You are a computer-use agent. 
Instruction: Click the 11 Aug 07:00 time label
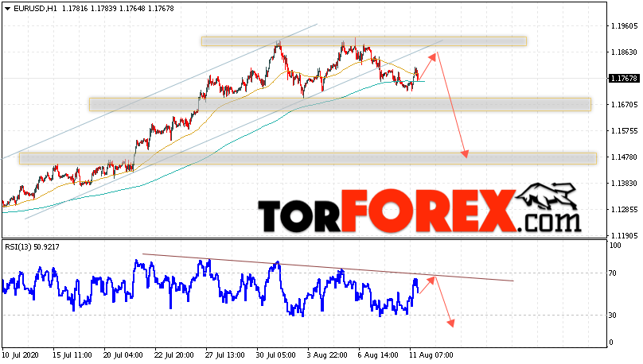tap(431, 355)
